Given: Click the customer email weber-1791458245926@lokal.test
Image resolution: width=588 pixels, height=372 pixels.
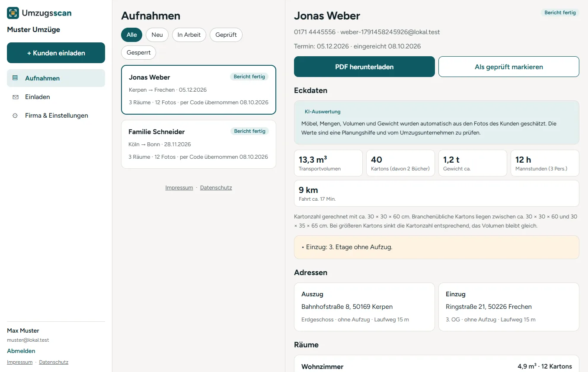Looking at the screenshot, I should [390, 32].
